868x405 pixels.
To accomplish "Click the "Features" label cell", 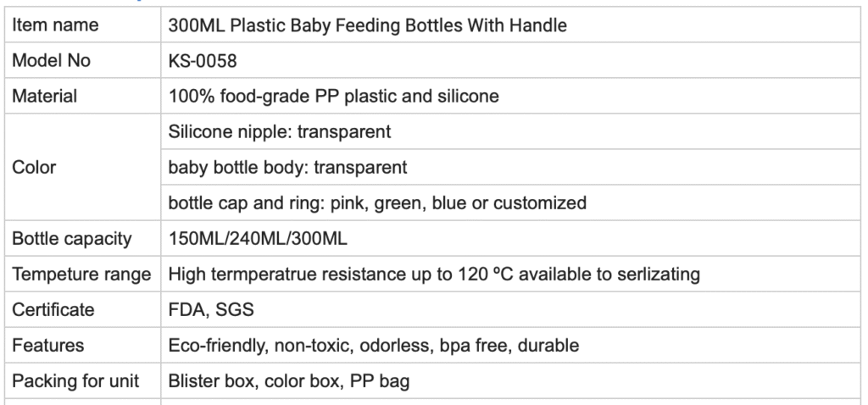I will coord(48,346).
